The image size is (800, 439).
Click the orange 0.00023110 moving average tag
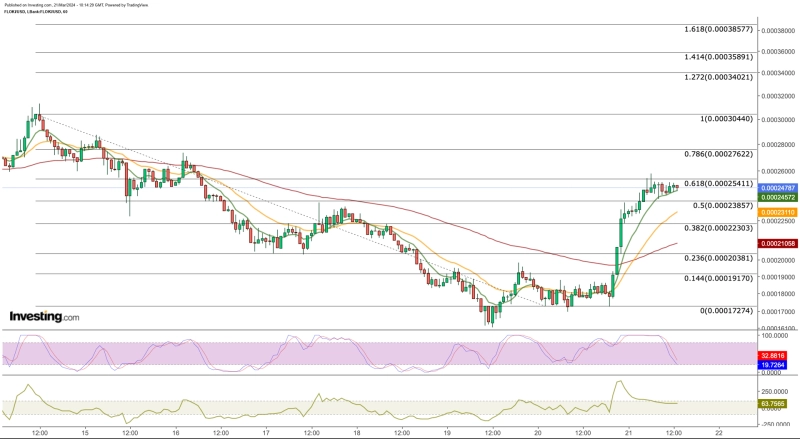click(x=777, y=212)
